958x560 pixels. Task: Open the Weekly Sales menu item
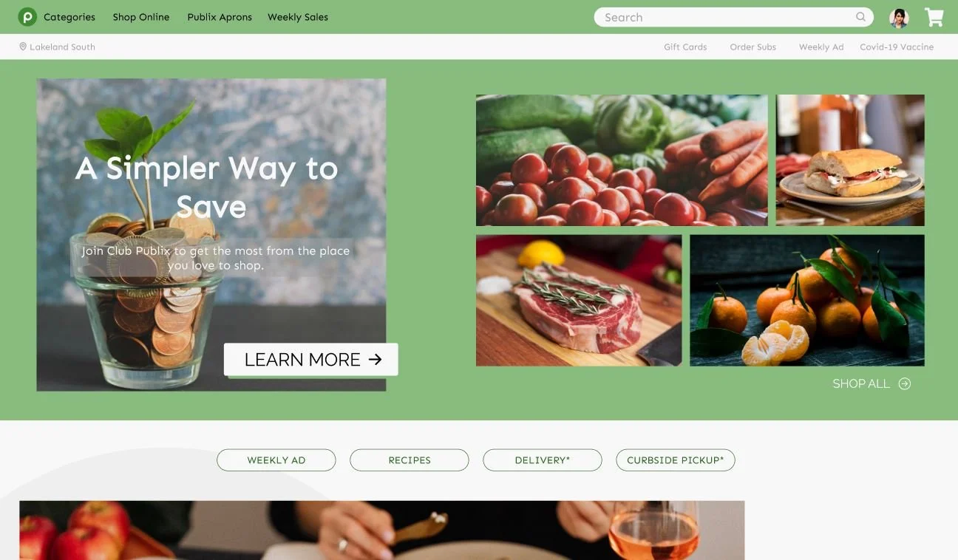[298, 17]
